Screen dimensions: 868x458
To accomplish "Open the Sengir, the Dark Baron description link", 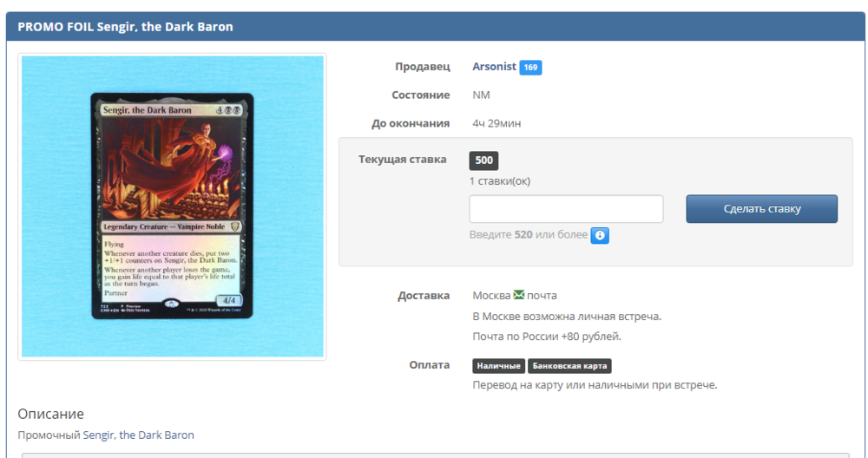I will (139, 435).
